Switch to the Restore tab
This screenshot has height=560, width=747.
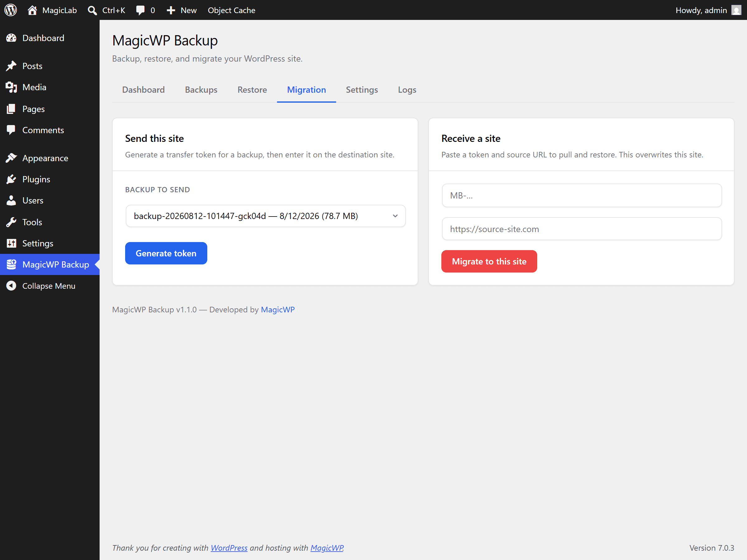click(252, 90)
